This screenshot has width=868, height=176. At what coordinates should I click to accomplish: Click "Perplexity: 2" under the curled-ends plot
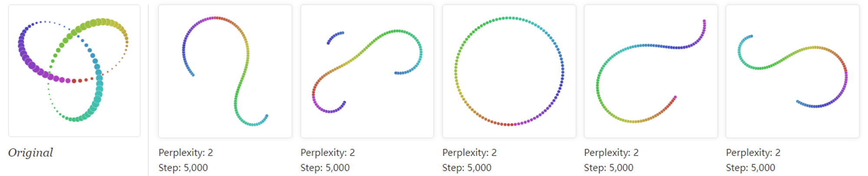328,153
